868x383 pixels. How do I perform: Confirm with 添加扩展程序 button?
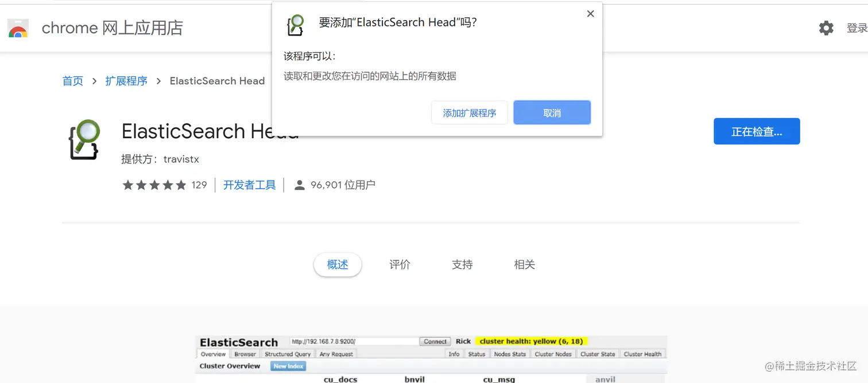click(x=470, y=112)
